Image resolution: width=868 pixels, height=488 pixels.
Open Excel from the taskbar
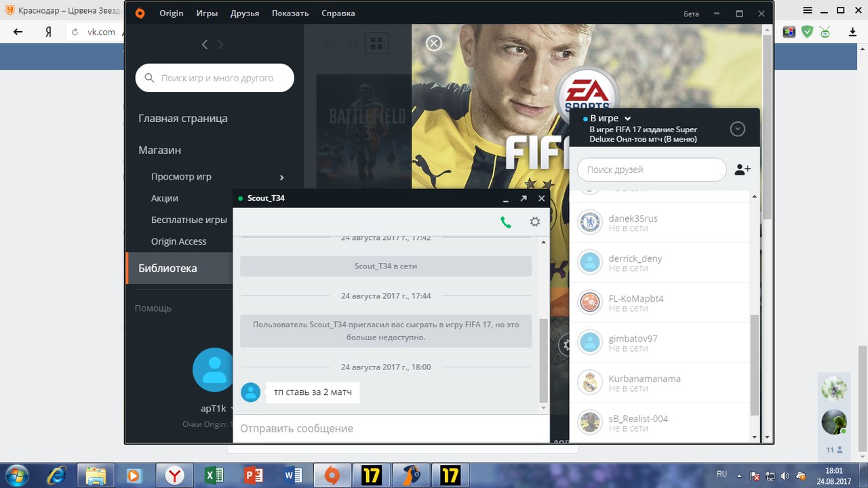pos(213,475)
